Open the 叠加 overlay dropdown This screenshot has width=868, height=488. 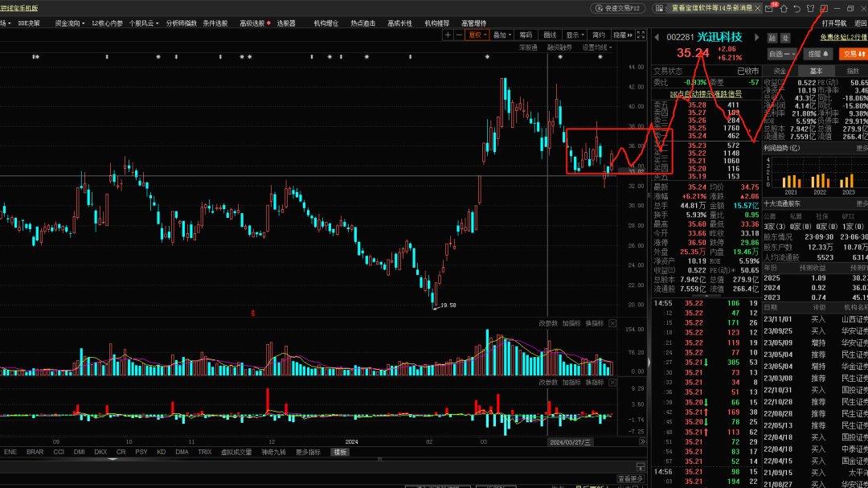(502, 35)
